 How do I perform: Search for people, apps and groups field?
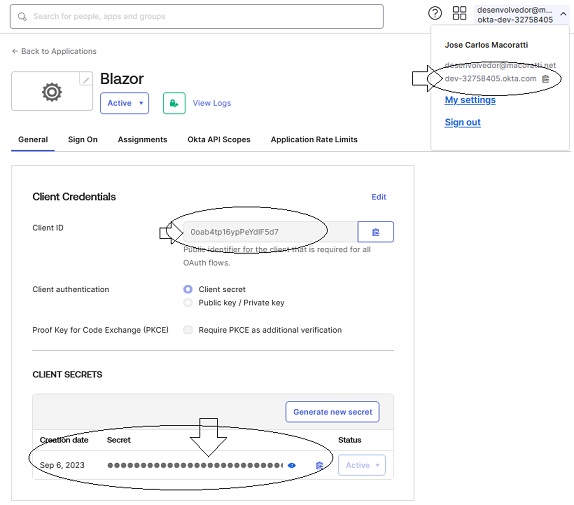point(197,16)
